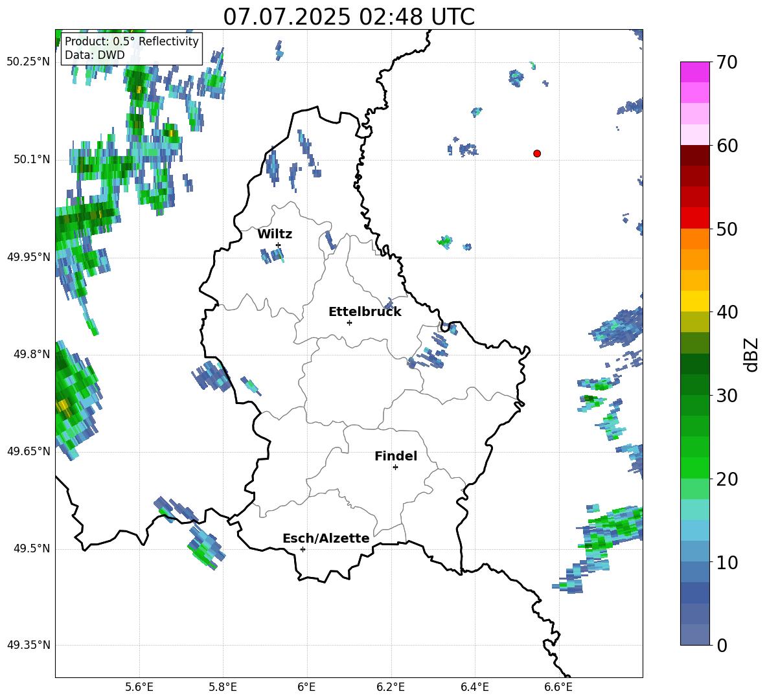
Task: Click the 6.6°E longitude label
Action: coord(558,688)
